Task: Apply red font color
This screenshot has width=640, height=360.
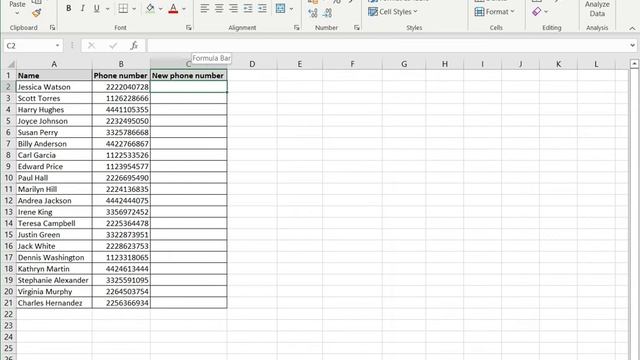Action: click(x=173, y=8)
